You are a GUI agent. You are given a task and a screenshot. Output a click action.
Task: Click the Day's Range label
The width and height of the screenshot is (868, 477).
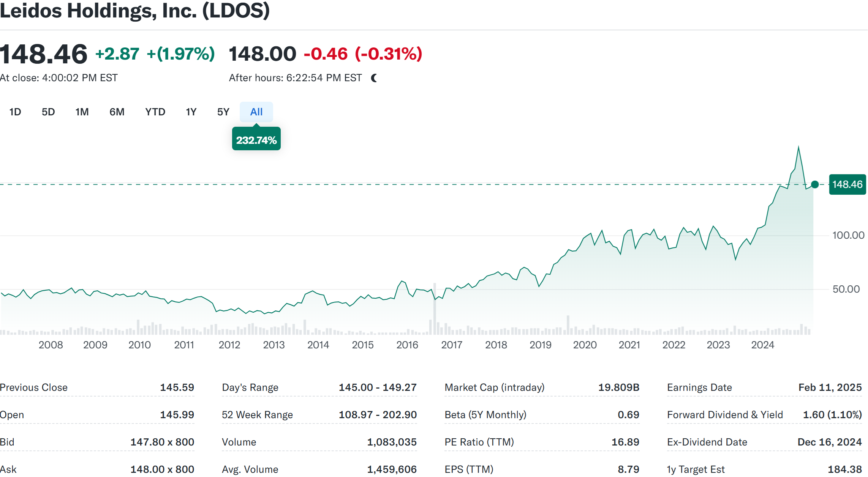(x=250, y=387)
